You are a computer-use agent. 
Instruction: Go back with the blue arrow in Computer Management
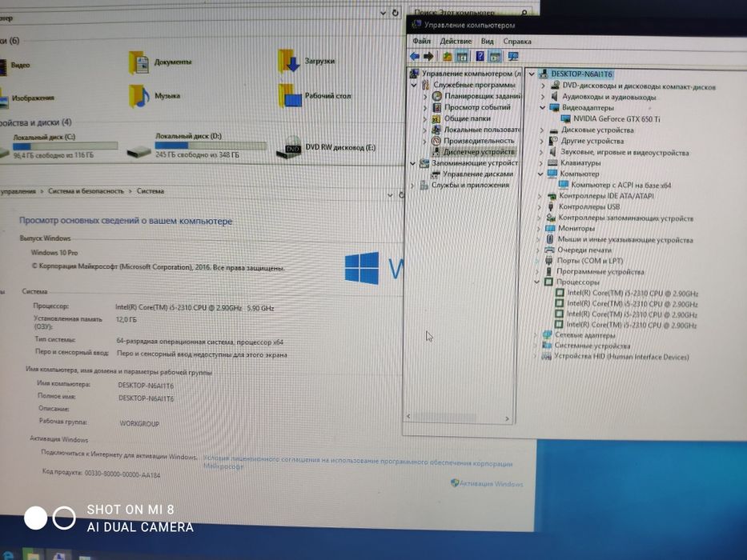tap(415, 56)
